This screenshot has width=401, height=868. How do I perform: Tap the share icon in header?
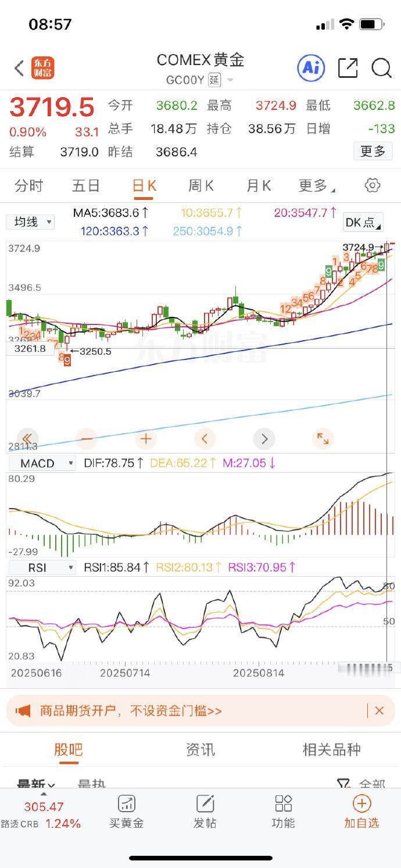[348, 68]
